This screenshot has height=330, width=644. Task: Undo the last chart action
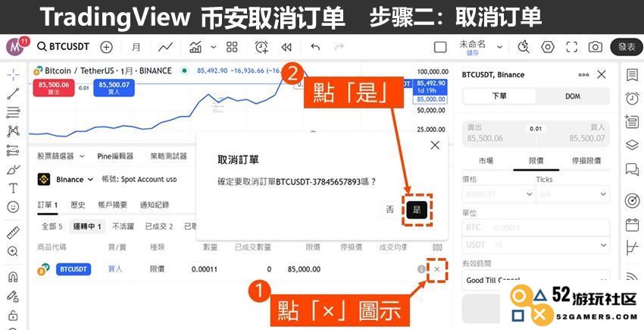pyautogui.click(x=315, y=47)
